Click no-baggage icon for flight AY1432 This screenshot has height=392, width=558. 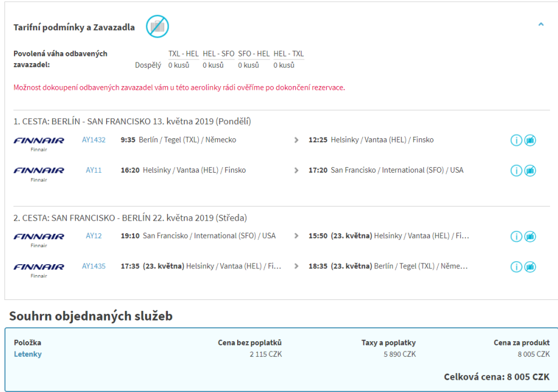coord(530,141)
